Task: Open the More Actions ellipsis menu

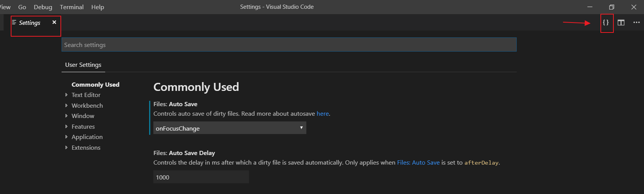Action: [x=636, y=23]
